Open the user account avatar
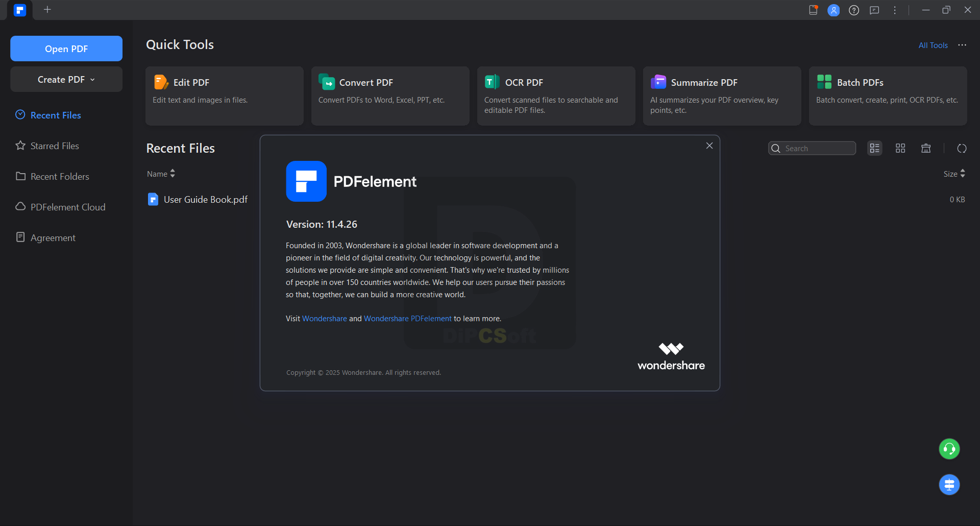 click(834, 10)
